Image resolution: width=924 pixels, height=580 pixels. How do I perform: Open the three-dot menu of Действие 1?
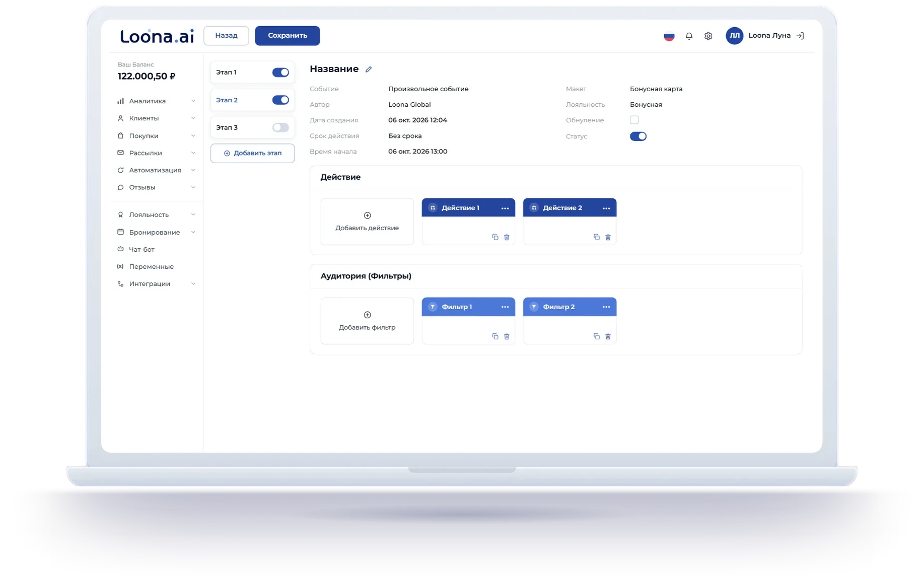(505, 208)
